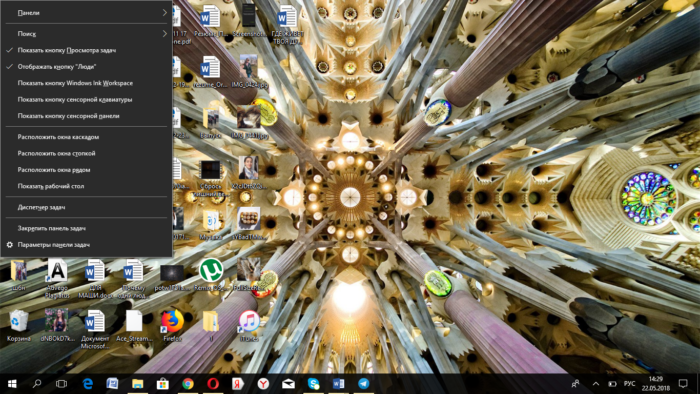Select the IMG_0424.jpg desktop thumbnail

(249, 71)
